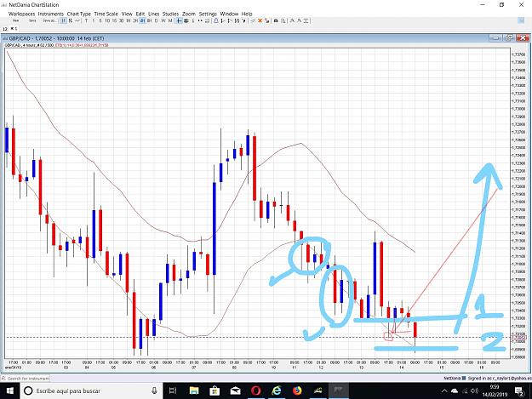Switch chart to candlestick type icon
The image size is (532, 399).
(x=71, y=20)
